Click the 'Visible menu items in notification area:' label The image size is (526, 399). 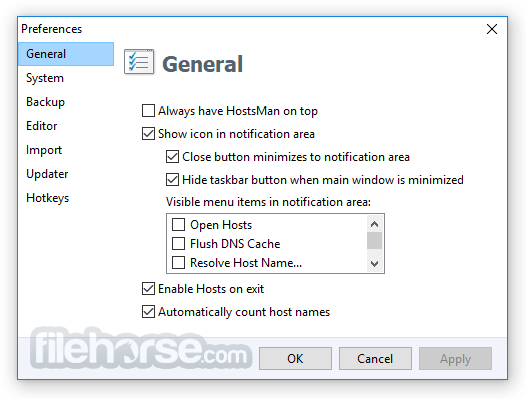[268, 202]
